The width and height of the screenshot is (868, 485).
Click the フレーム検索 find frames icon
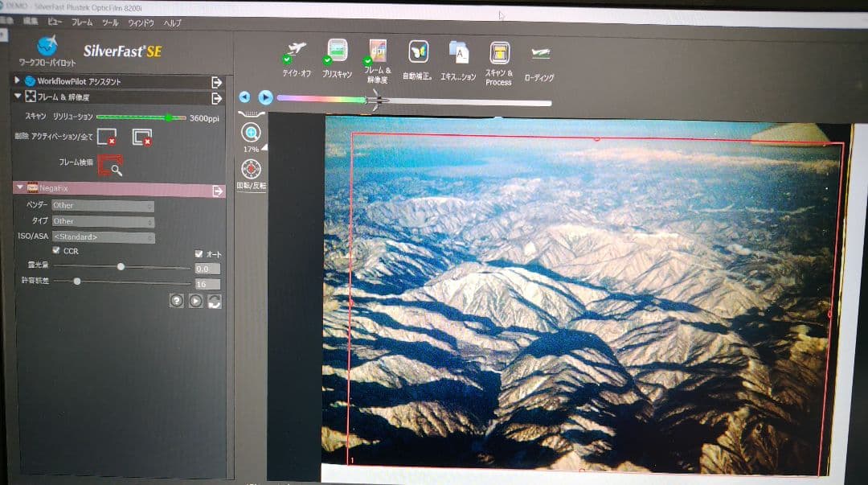click(110, 165)
